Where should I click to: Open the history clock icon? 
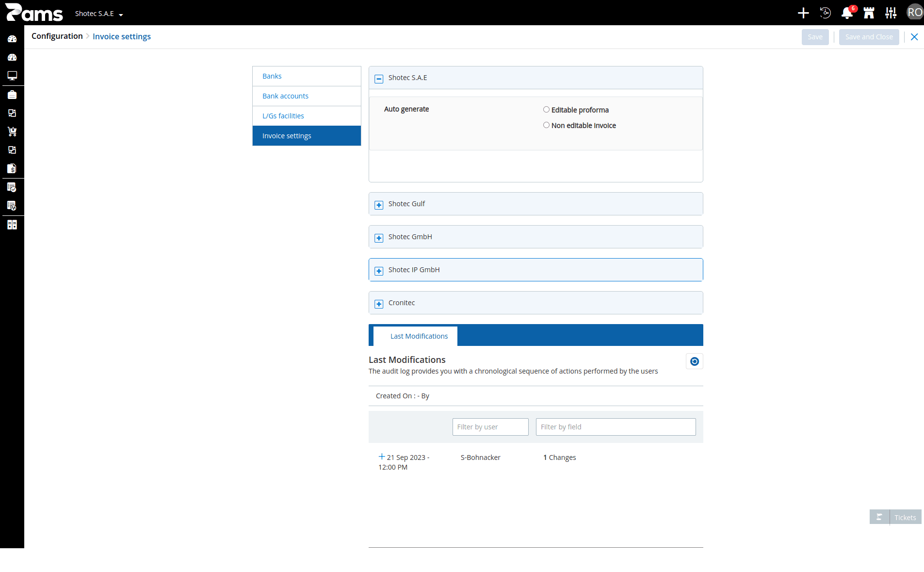[825, 13]
